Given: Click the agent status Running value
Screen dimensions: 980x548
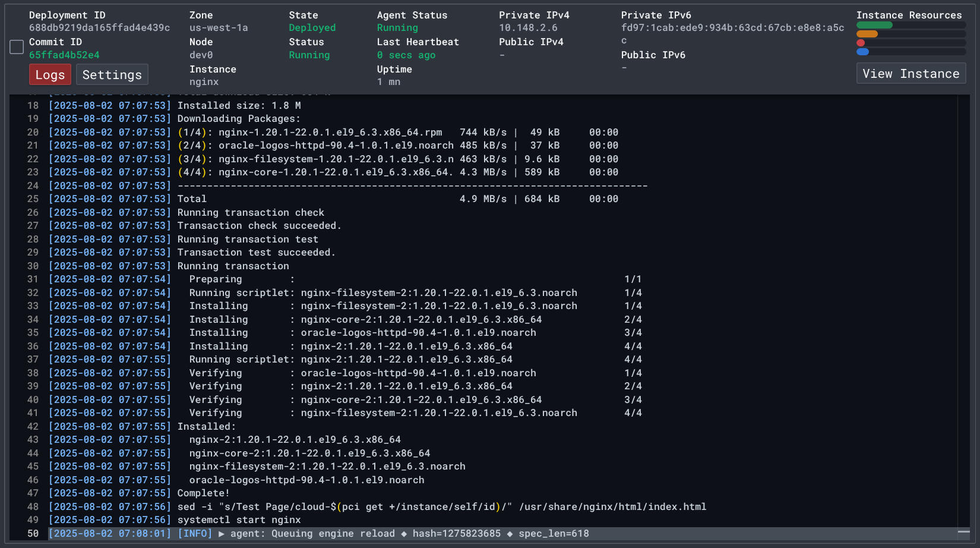Looking at the screenshot, I should tap(397, 28).
